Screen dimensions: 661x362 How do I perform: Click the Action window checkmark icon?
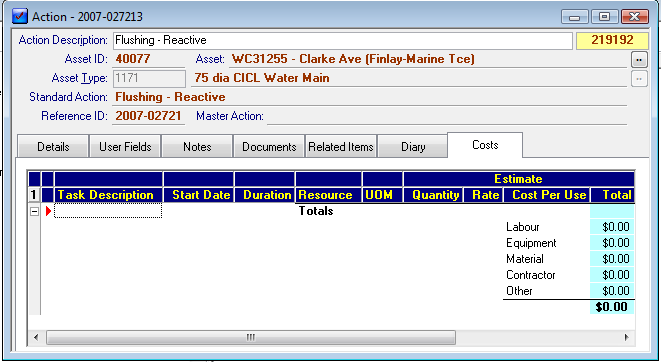pyautogui.click(x=20, y=17)
